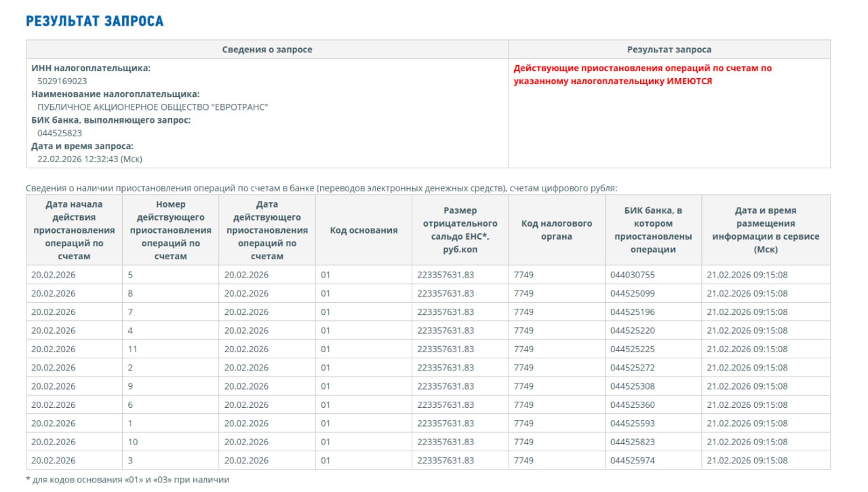Click the 'Сведения о запросе' header cell
The image size is (868, 492).
pos(267,50)
